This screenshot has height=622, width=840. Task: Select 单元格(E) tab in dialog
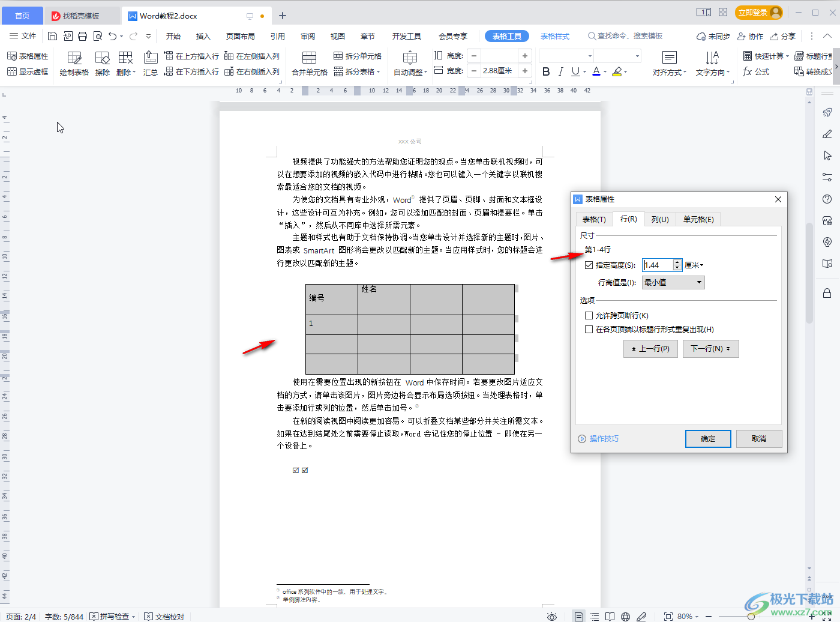click(698, 219)
